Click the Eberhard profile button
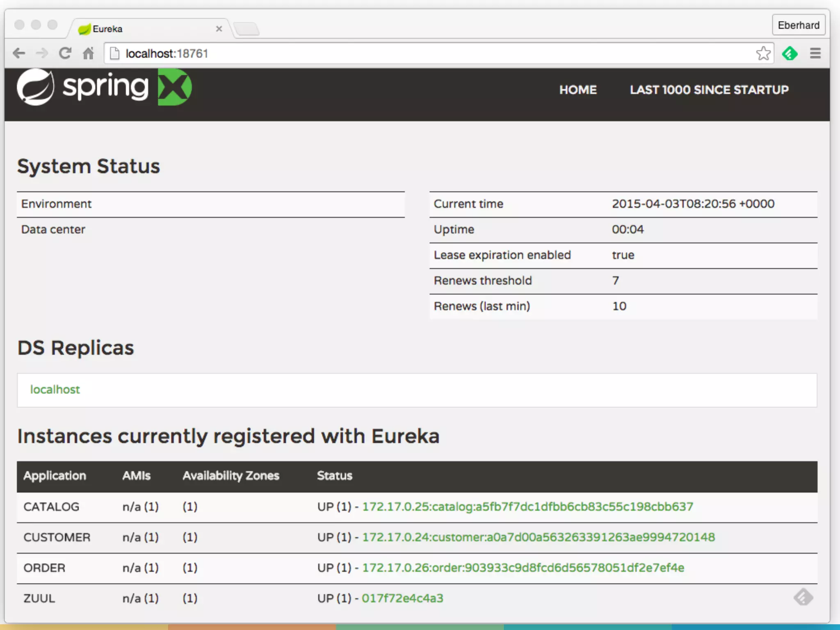The image size is (840, 630). 798,25
